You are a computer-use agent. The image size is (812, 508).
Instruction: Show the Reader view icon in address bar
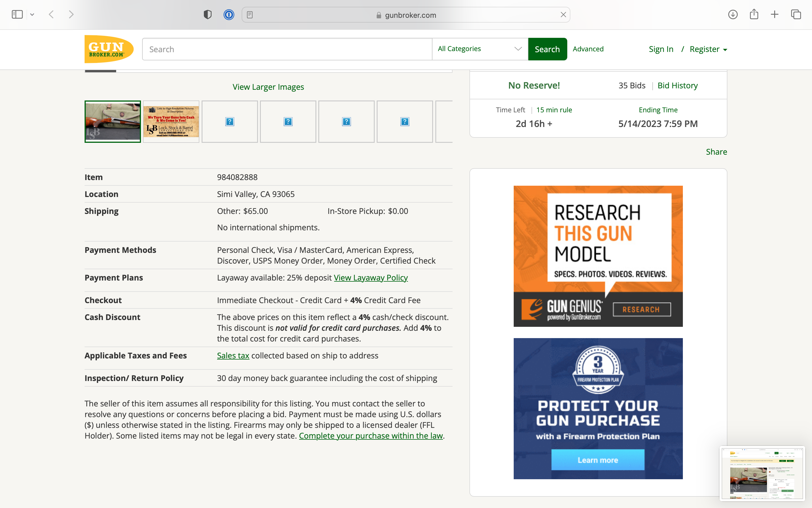(250, 15)
